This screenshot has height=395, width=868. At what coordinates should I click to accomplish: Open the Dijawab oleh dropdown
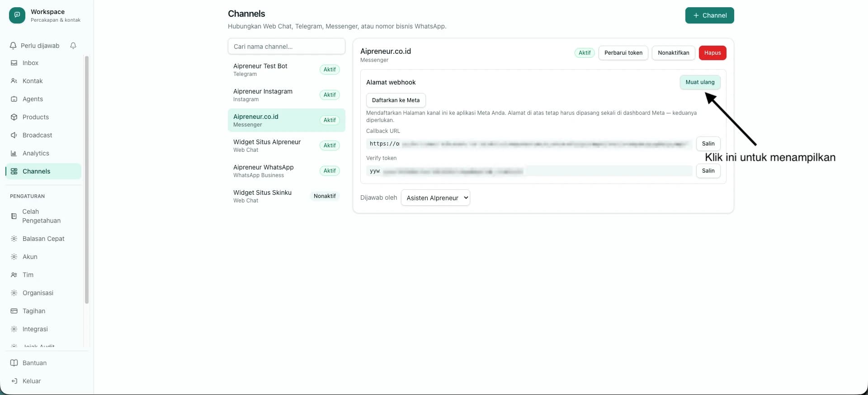pos(435,197)
